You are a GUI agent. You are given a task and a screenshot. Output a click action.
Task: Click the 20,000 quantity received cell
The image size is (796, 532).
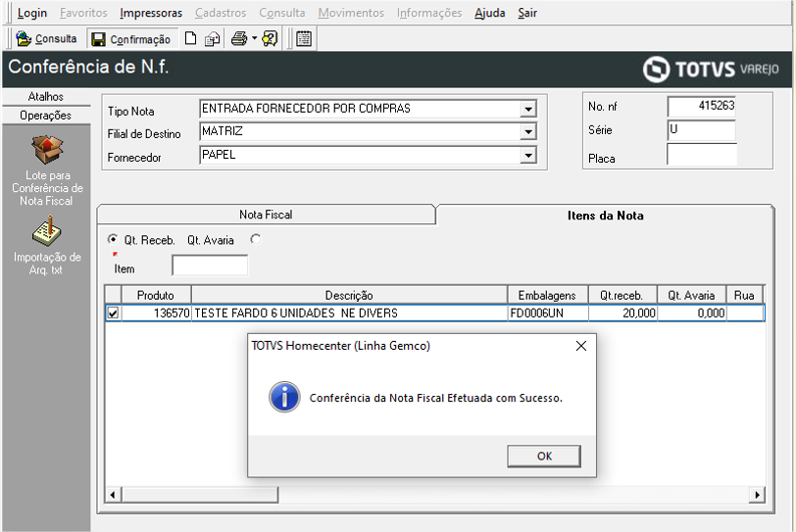click(x=622, y=313)
